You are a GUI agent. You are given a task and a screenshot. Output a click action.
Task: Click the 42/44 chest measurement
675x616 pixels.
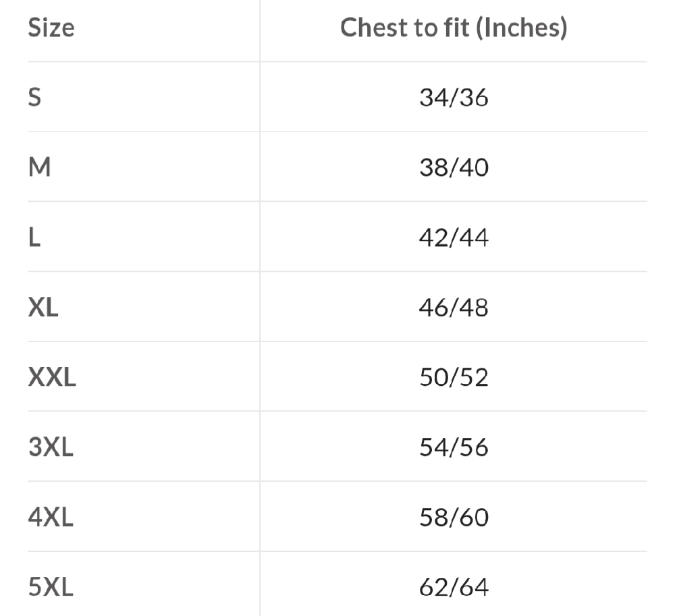pyautogui.click(x=454, y=238)
